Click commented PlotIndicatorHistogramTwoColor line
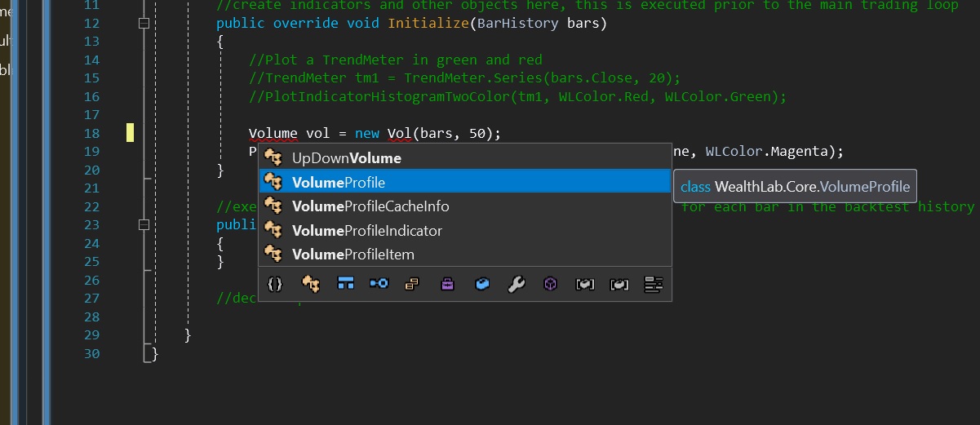 (x=517, y=96)
